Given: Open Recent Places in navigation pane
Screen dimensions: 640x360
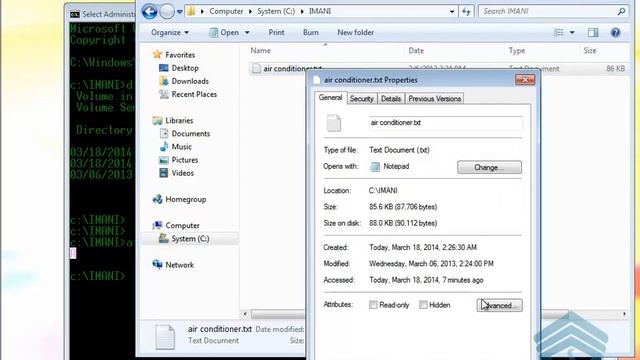Looking at the screenshot, I should coord(194,94).
